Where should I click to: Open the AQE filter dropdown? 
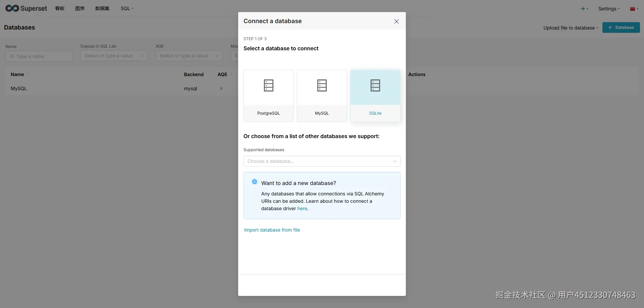pyautogui.click(x=189, y=56)
